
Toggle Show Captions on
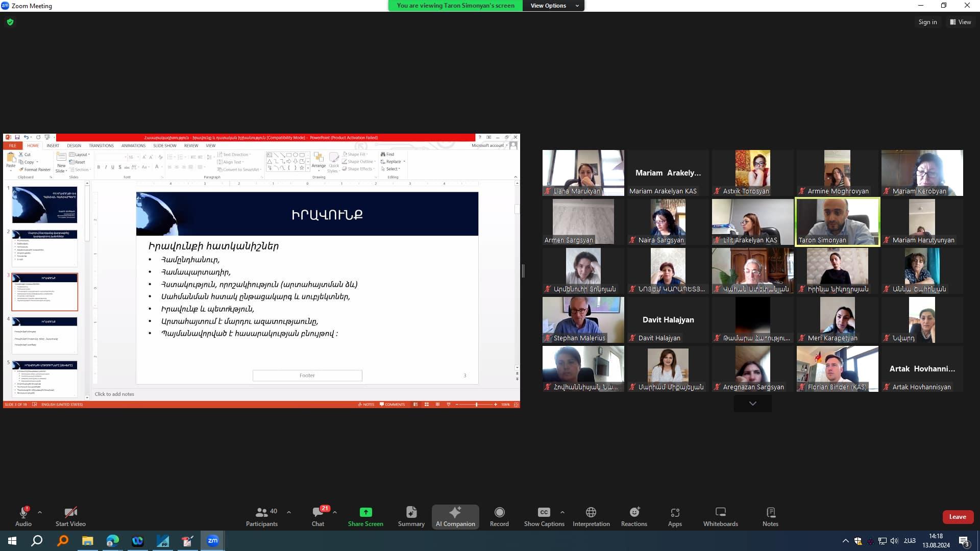pos(544,516)
